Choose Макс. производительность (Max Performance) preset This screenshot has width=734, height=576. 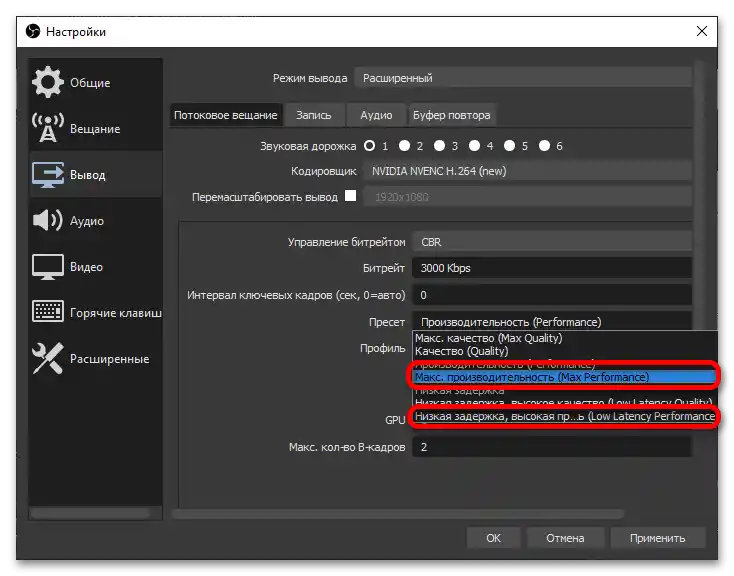[564, 377]
